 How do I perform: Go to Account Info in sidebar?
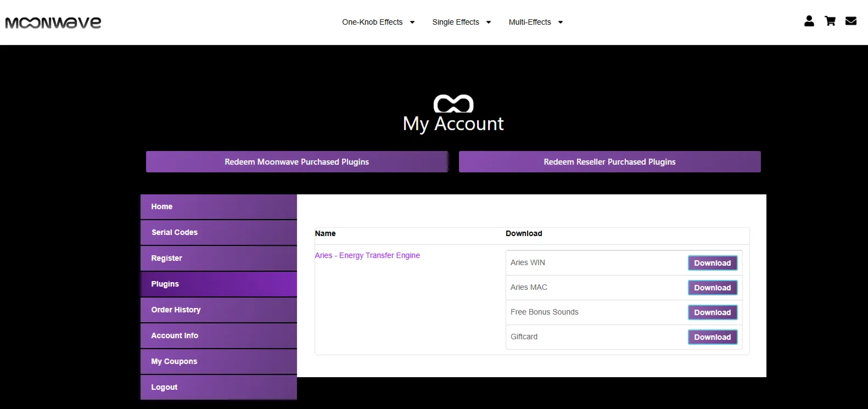[x=219, y=336]
